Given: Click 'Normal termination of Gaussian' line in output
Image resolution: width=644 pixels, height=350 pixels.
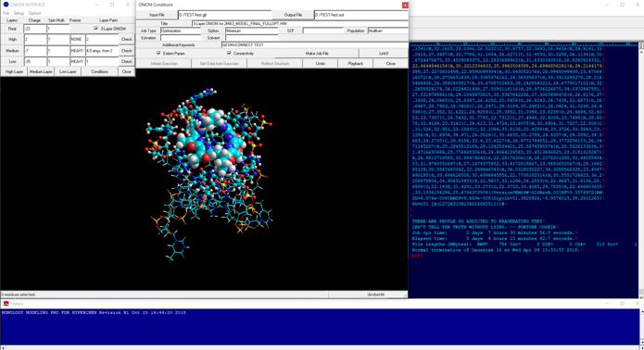Looking at the screenshot, I should point(497,250).
